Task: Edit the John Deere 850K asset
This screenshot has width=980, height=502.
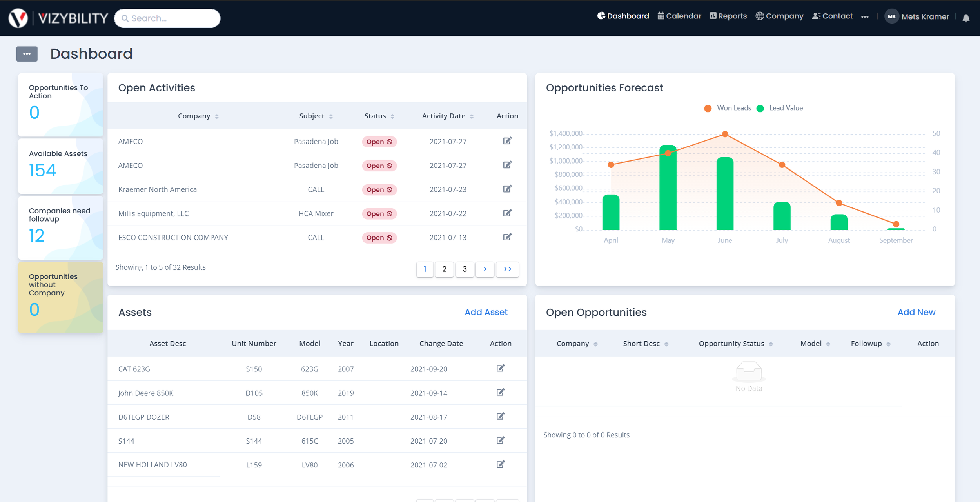Action: click(x=501, y=392)
